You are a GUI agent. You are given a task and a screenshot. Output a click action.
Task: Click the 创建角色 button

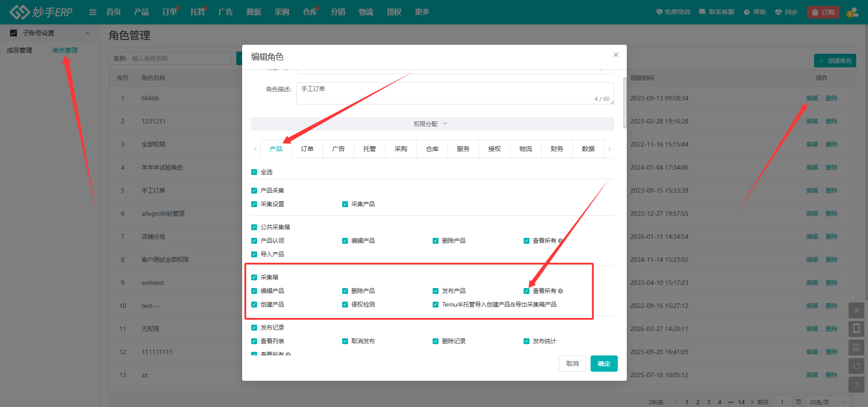835,61
